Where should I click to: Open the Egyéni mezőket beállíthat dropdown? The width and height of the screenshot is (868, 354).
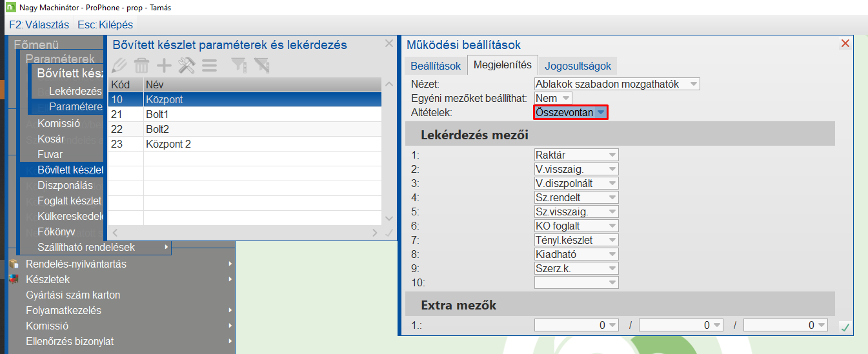click(x=553, y=98)
